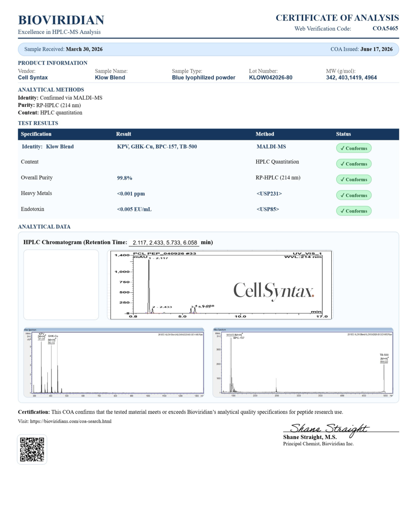Click the Identity: Klow Blend specification cell
The width and height of the screenshot is (411, 532).
point(48,147)
